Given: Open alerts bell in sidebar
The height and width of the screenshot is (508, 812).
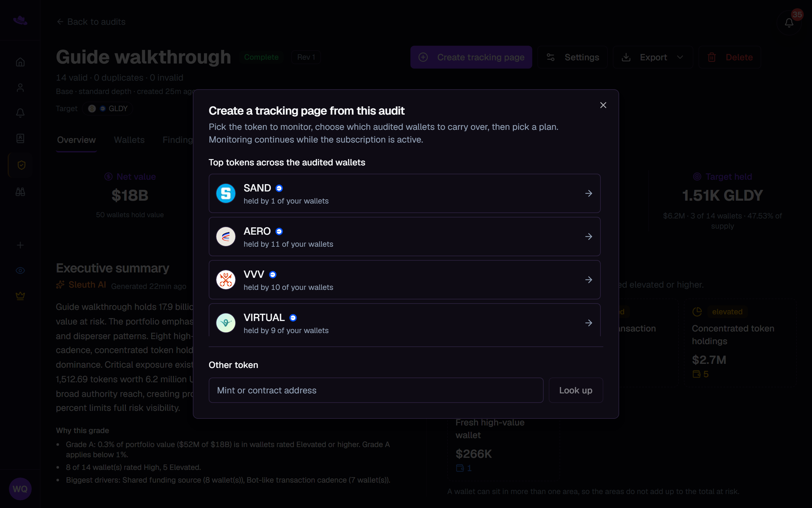Looking at the screenshot, I should coord(20,113).
